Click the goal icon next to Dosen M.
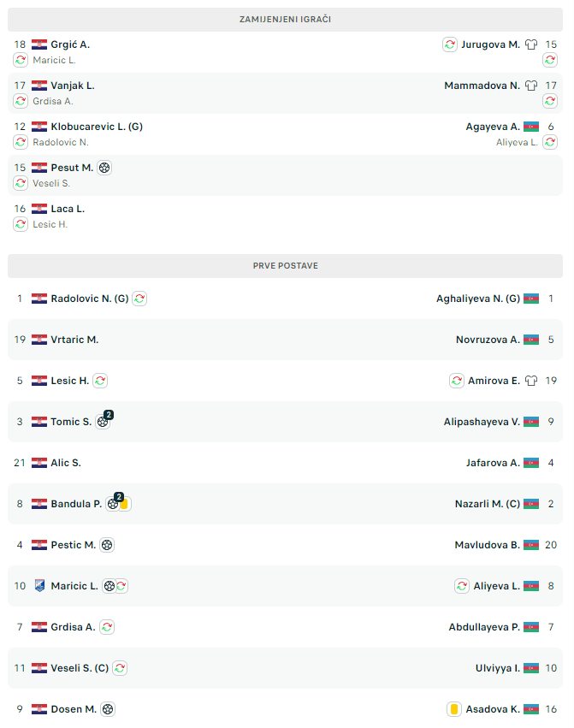 107,709
